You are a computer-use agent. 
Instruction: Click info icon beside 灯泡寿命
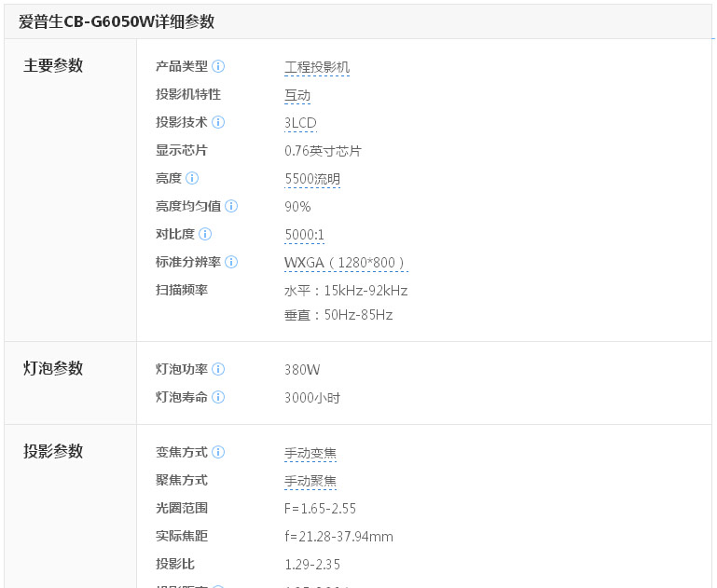coord(218,397)
